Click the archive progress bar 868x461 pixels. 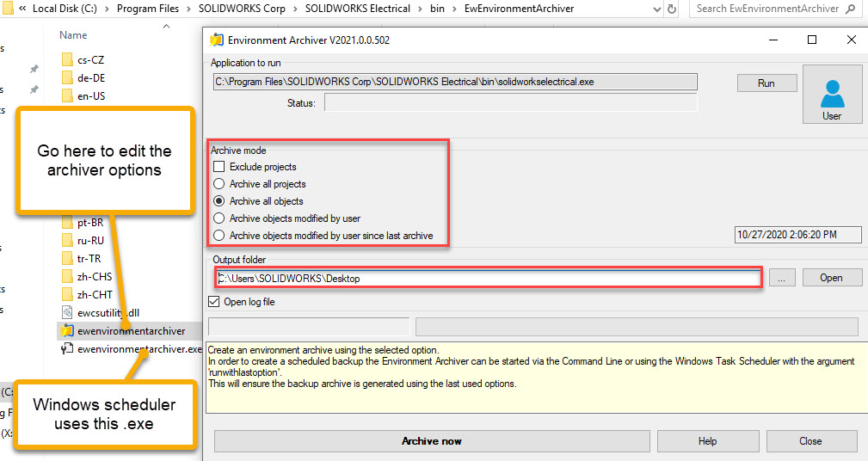[637, 327]
